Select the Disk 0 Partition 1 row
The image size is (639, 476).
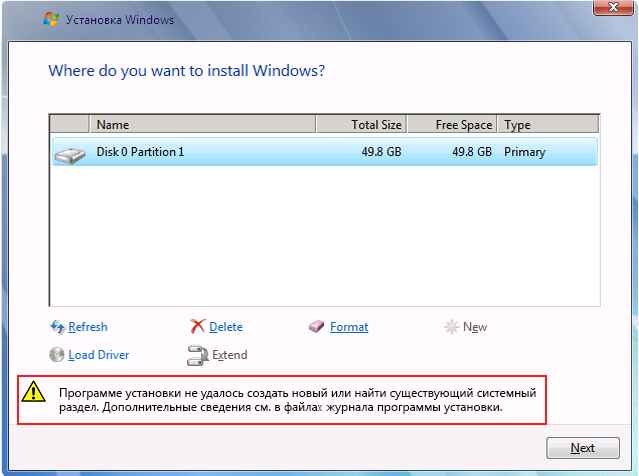pos(325,152)
